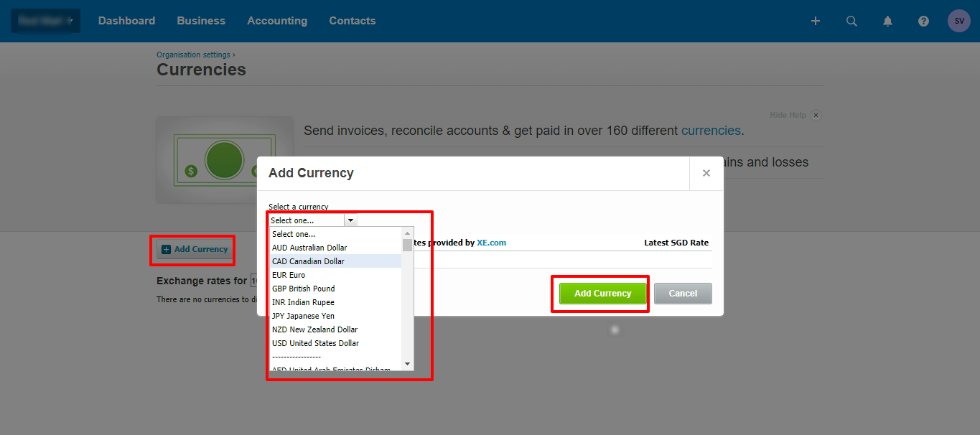Click the money illustration thumbnail
This screenshot has width=980, height=435.
click(225, 159)
